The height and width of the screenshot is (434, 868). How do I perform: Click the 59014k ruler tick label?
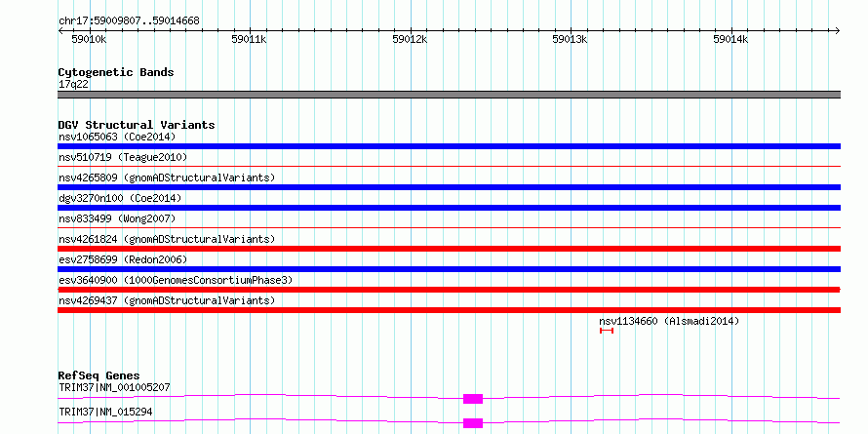coord(730,39)
